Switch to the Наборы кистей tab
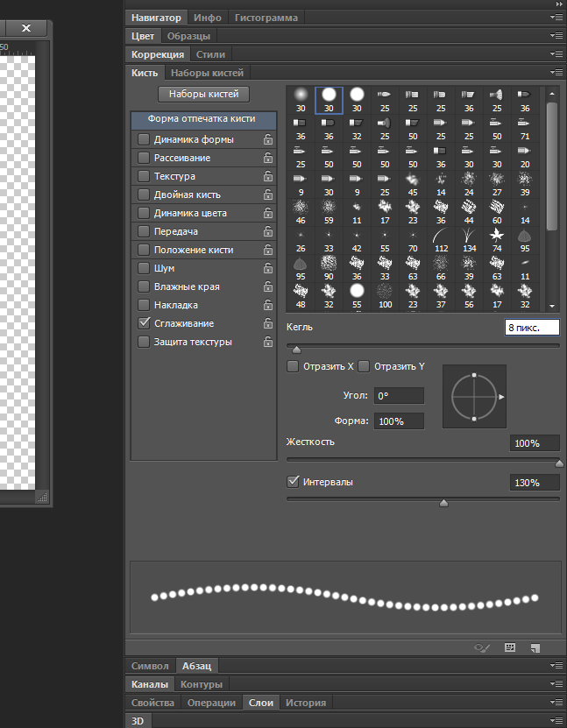 tap(208, 73)
